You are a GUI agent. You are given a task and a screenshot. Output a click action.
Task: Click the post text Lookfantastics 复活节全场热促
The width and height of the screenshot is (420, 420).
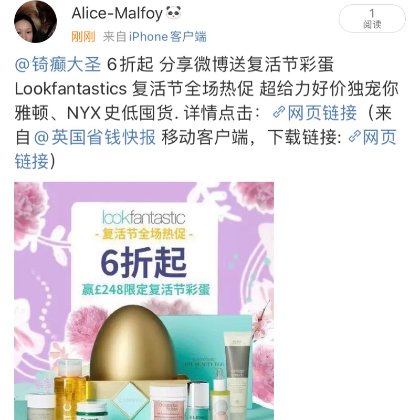tap(134, 89)
